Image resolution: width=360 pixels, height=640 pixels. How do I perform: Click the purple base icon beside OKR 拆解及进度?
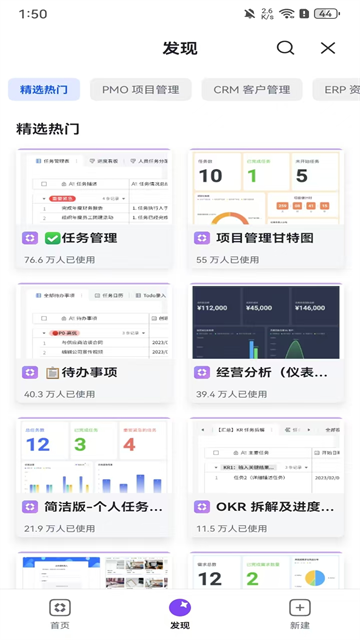(x=202, y=507)
